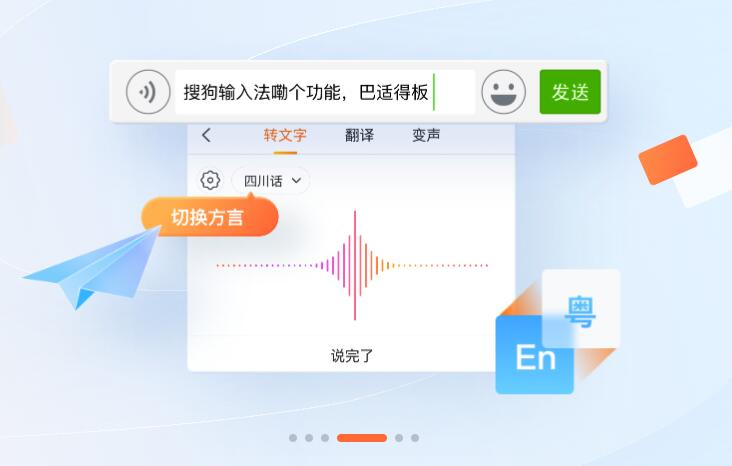Jump to the first carousel dot
This screenshot has width=732, height=466.
[293, 438]
